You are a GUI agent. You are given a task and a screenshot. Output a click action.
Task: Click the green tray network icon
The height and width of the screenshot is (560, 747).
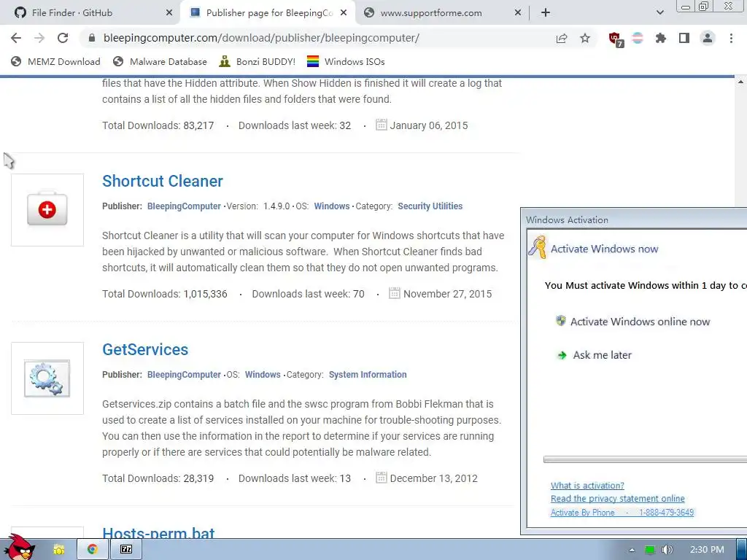(x=650, y=550)
